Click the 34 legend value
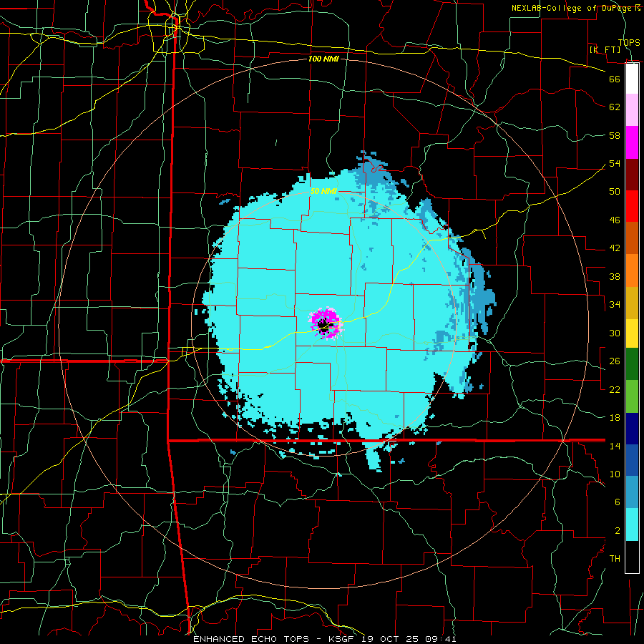This screenshot has height=644, width=644. pos(615,304)
